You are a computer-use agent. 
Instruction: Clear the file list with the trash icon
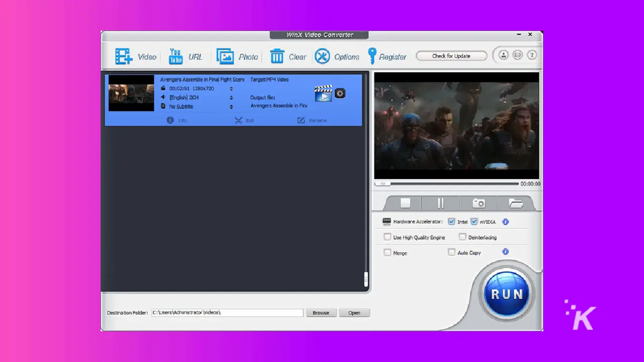[288, 56]
